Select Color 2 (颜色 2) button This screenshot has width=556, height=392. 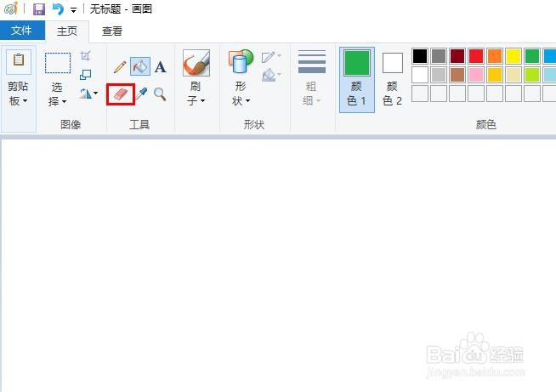(x=392, y=80)
